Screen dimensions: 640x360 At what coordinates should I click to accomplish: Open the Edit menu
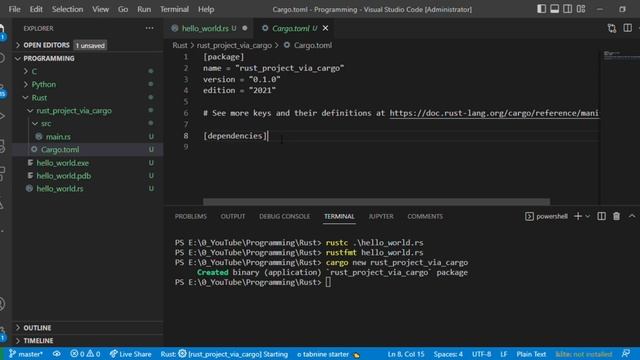(36, 9)
